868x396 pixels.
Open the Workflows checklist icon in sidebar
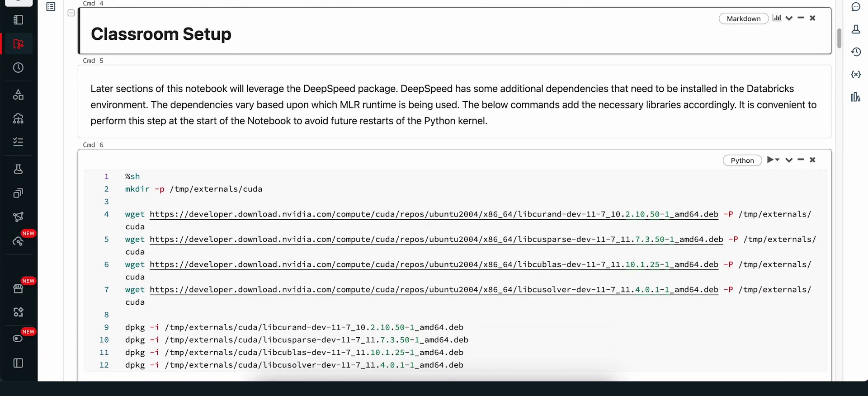[x=18, y=142]
